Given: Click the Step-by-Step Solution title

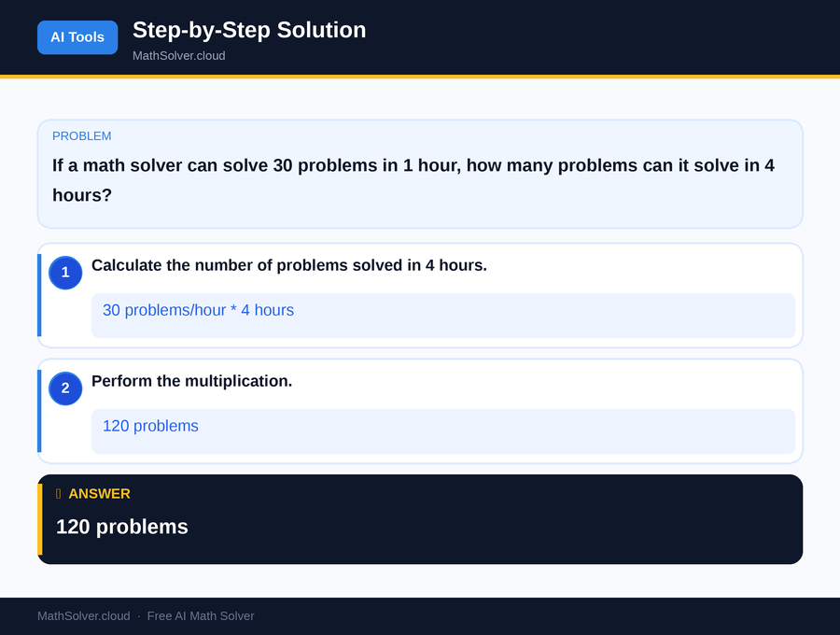Looking at the screenshot, I should tap(248, 30).
